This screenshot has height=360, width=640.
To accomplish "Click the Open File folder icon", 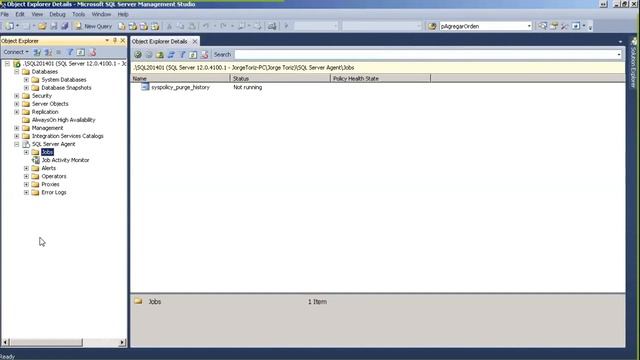I will (x=42, y=26).
